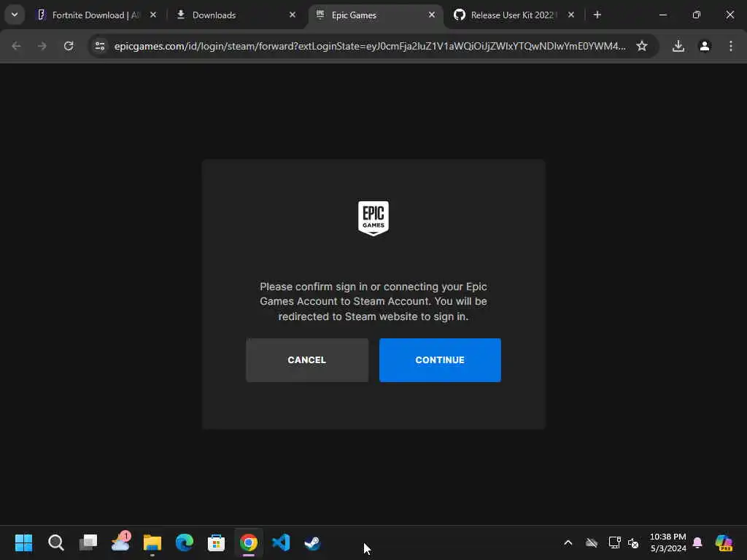Open a new browser tab
Screen dimensions: 747x560
(x=597, y=15)
